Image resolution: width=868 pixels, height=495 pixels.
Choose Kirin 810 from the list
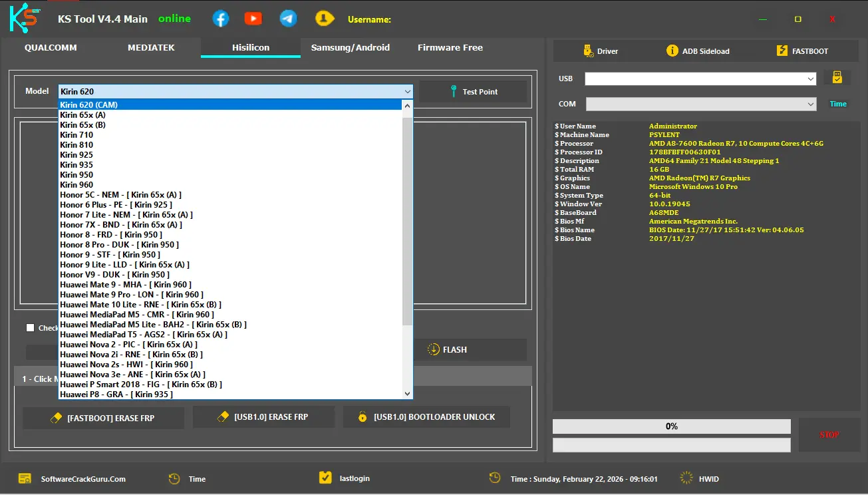click(230, 145)
